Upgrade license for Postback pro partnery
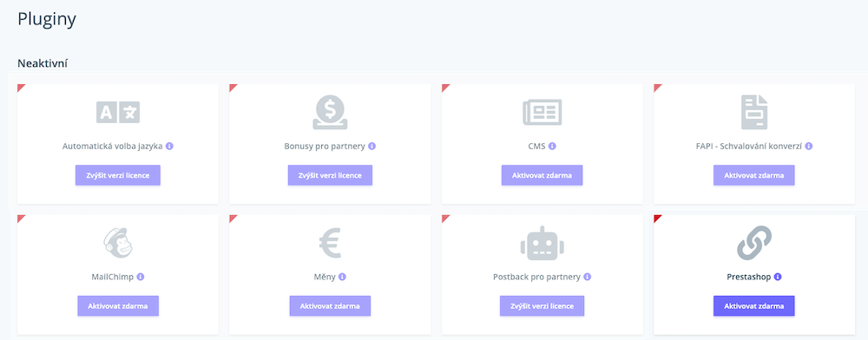Image resolution: width=868 pixels, height=340 pixels. [x=542, y=305]
